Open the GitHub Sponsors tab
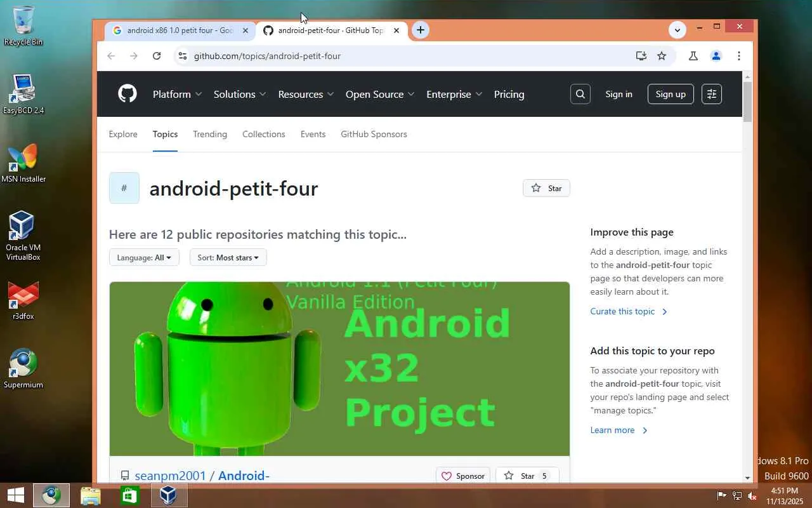This screenshot has width=812, height=508. click(x=374, y=134)
